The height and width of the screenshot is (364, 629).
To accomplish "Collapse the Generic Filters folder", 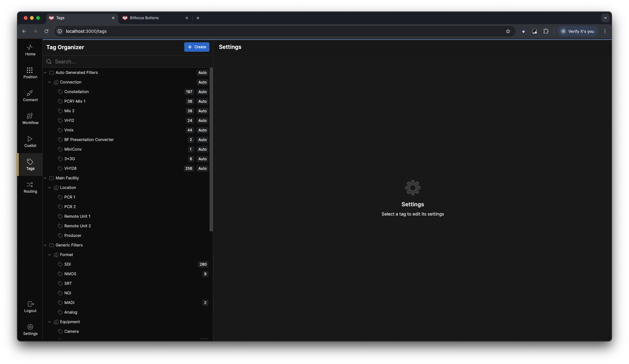I will point(45,245).
